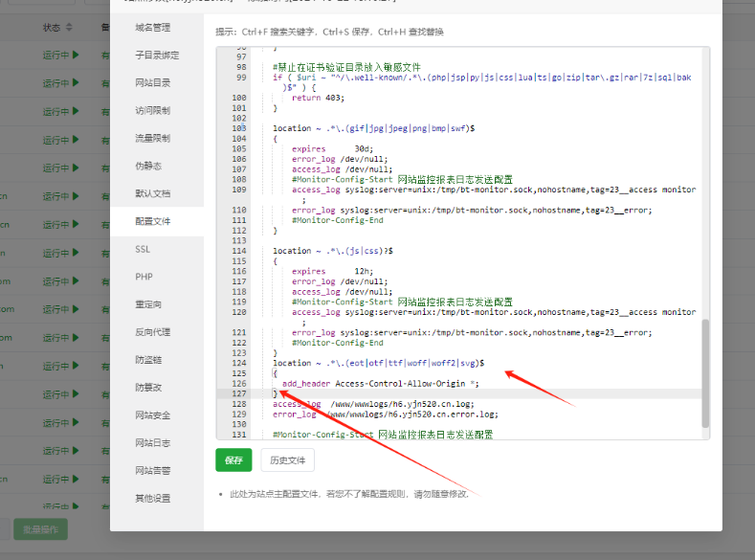The width and height of the screenshot is (755, 560).
Task: Click line number 114 in the gutter
Action: pyautogui.click(x=239, y=251)
